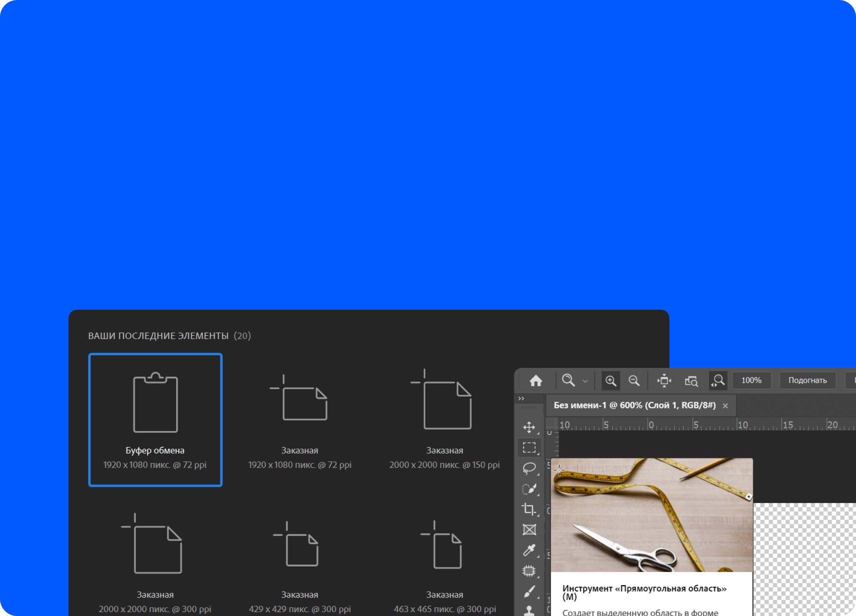Screen dimensions: 856x616
Task: Select the Буфер обмена preset thumbnail
Action: (x=155, y=420)
